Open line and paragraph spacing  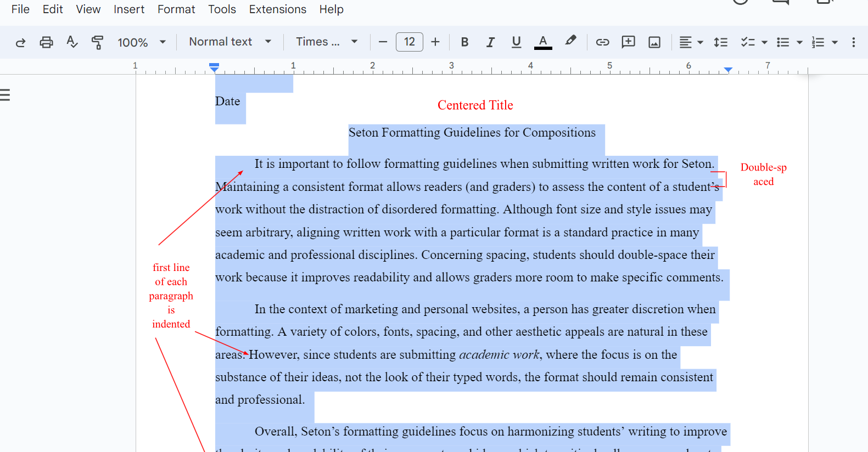(x=720, y=42)
